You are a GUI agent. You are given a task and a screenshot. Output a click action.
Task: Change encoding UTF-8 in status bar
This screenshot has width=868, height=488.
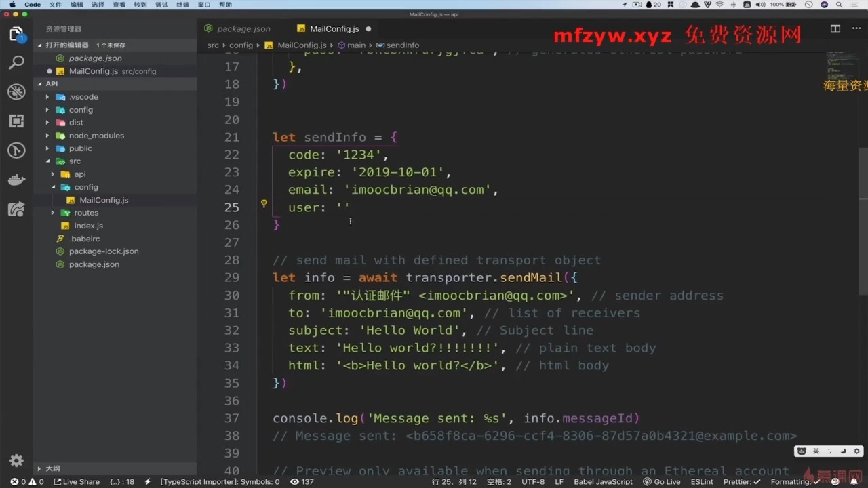click(x=533, y=482)
